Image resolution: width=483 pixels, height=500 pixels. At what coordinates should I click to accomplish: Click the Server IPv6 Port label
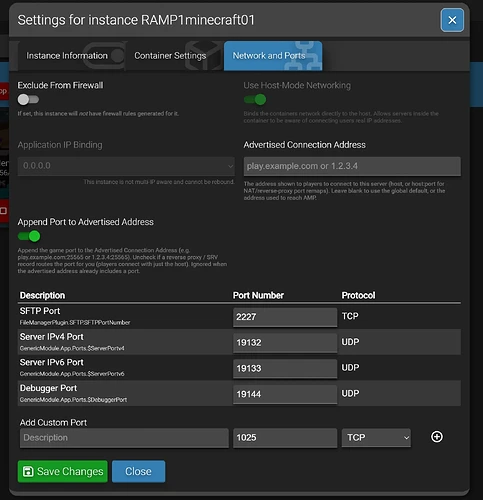point(51,362)
